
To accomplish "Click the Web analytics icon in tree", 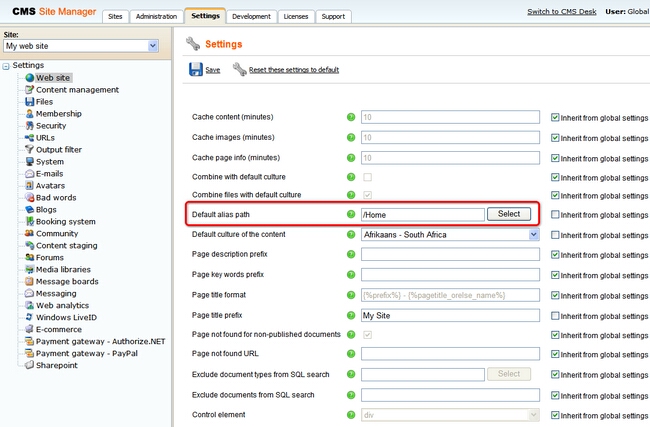I will (29, 305).
